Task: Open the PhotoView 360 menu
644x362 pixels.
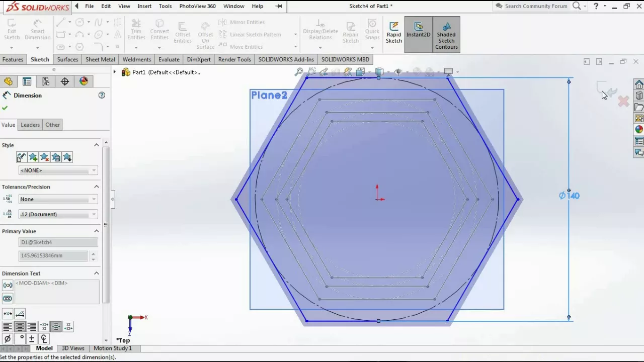Action: tap(198, 6)
